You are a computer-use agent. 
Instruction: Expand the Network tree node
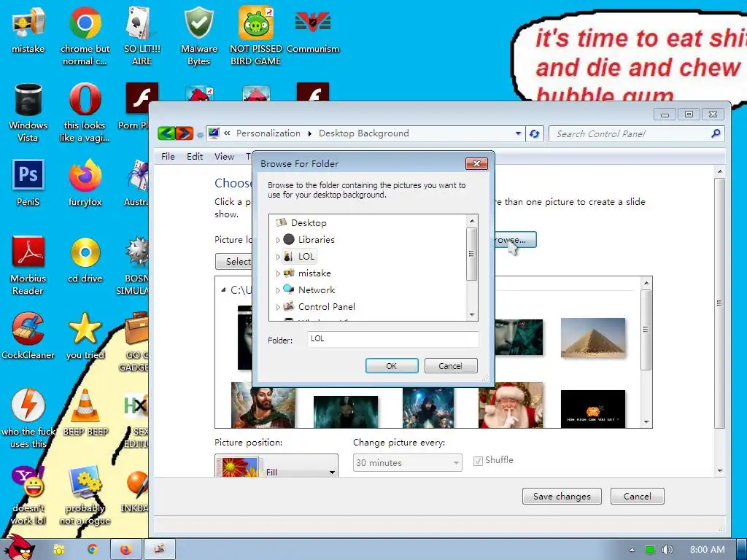(278, 290)
